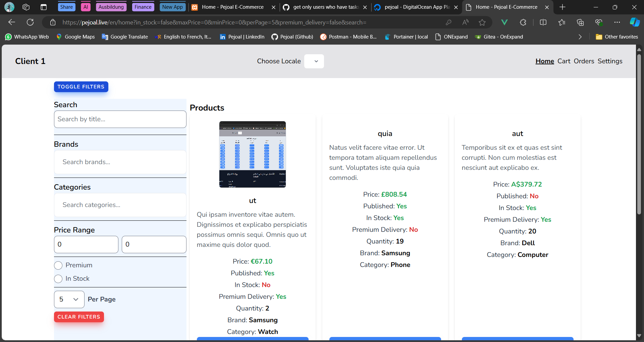Click the back navigation arrow

click(x=12, y=22)
